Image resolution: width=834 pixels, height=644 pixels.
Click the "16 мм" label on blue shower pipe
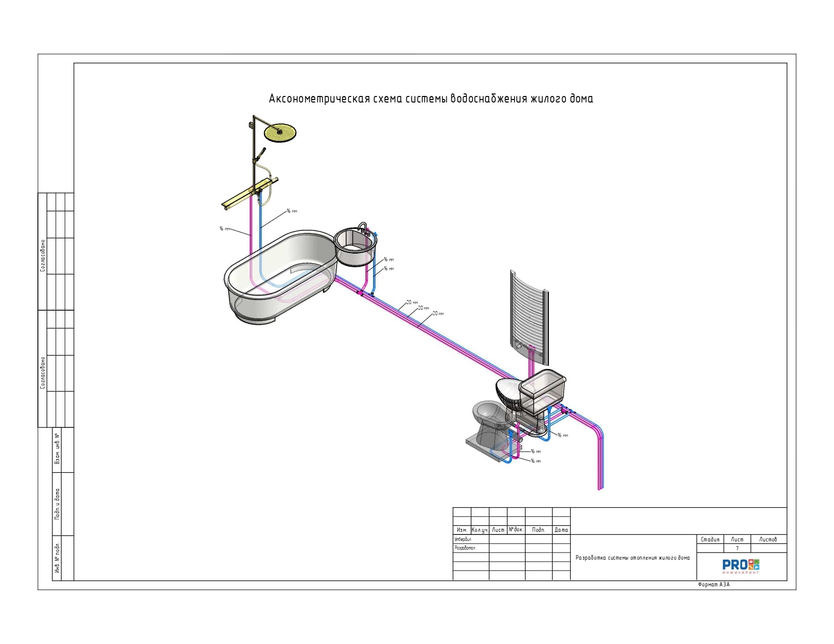pos(292,211)
